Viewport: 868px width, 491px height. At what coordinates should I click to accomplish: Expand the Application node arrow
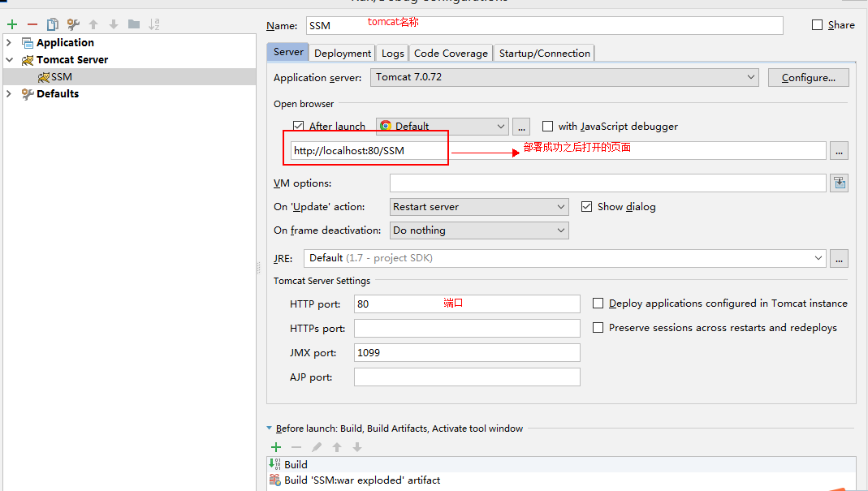[9, 43]
